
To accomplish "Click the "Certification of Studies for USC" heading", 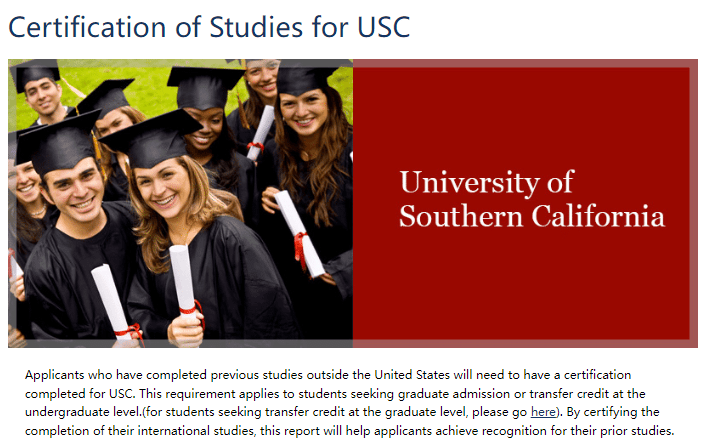I will click(x=209, y=27).
